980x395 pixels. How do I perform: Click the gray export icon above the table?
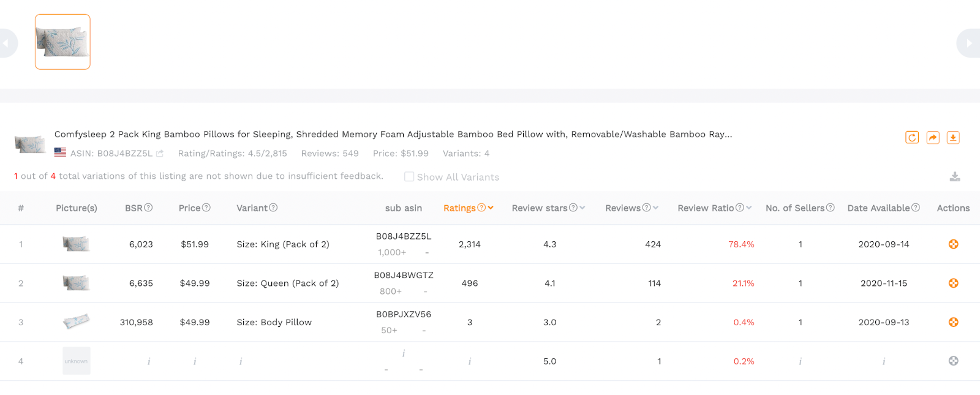(x=955, y=177)
